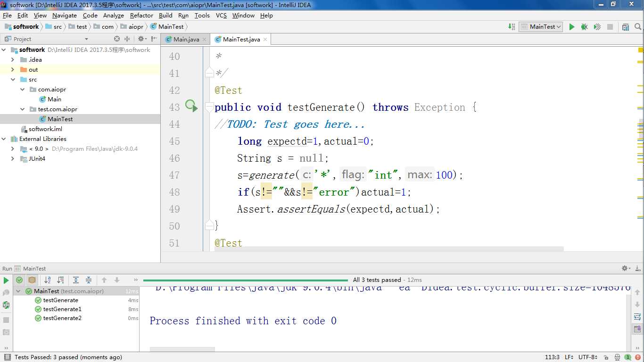Open Search Everywhere magnifier icon
Screen dimensions: 644x362
click(637, 27)
